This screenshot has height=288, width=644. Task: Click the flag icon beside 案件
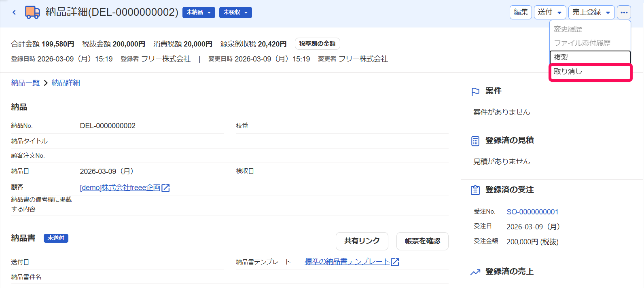(x=475, y=92)
